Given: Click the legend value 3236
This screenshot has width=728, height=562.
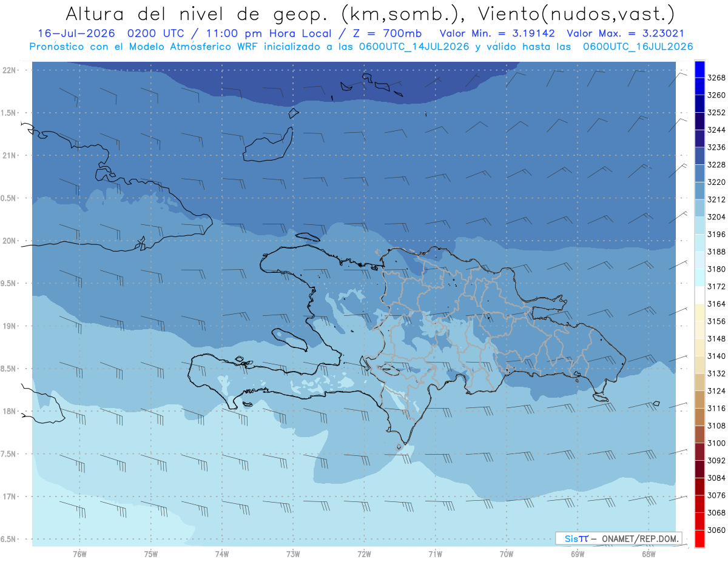Looking at the screenshot, I should [716, 147].
